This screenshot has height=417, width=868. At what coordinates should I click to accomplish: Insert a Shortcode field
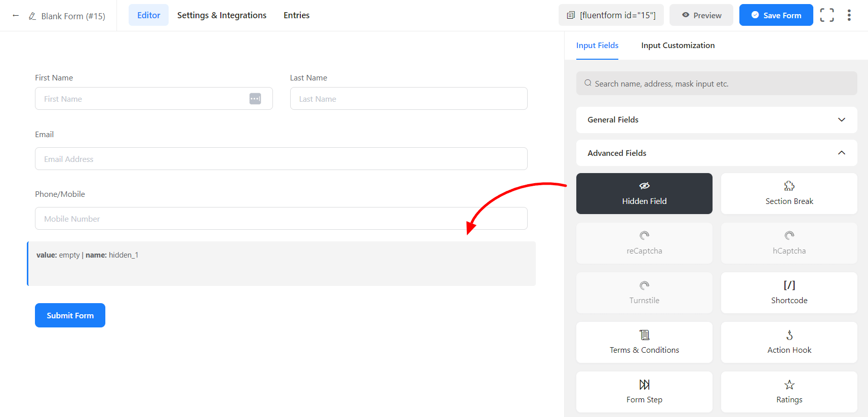coord(788,293)
